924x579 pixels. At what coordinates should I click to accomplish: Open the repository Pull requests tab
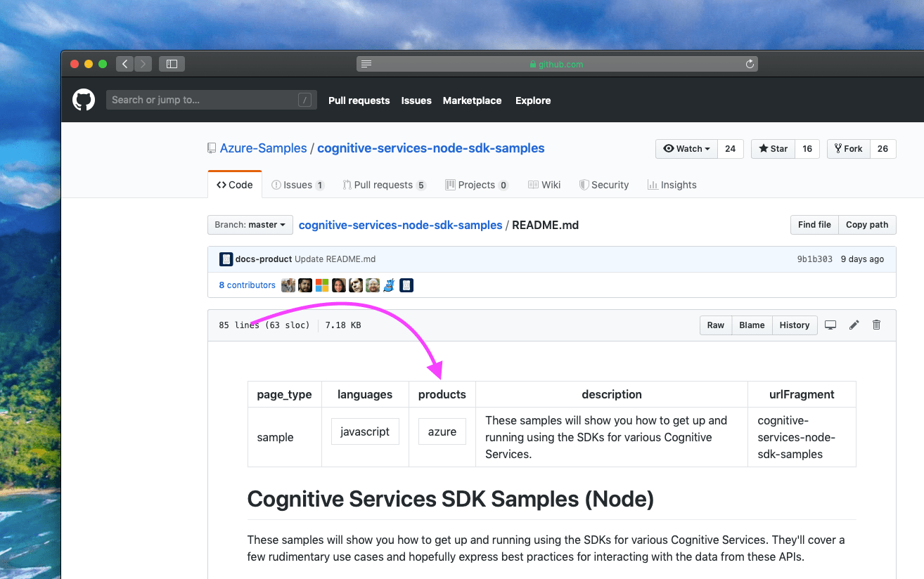click(385, 185)
